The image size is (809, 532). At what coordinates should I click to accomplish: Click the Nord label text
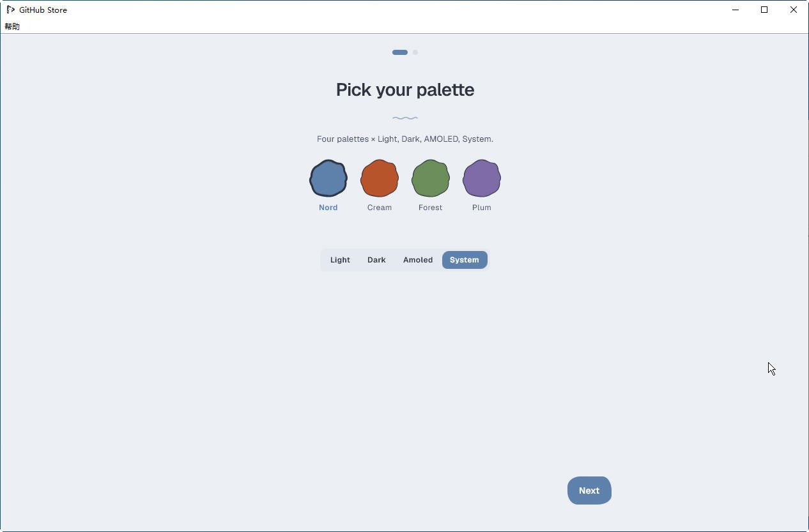(x=328, y=208)
